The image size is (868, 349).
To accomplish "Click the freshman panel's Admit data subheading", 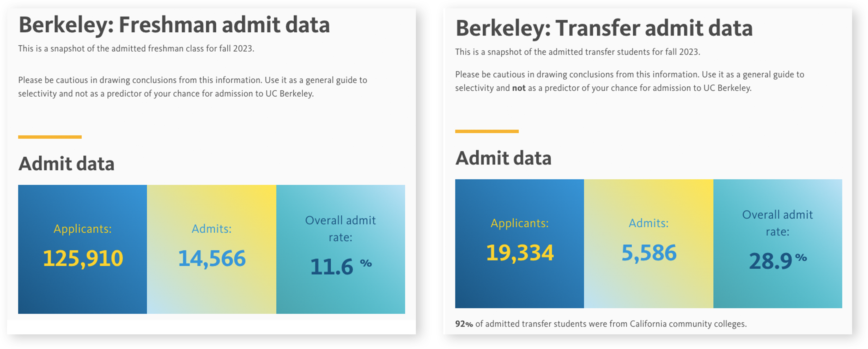I will point(66,164).
